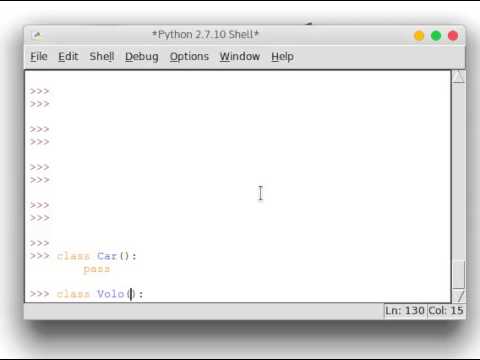Open the Shell menu

pos(102,57)
